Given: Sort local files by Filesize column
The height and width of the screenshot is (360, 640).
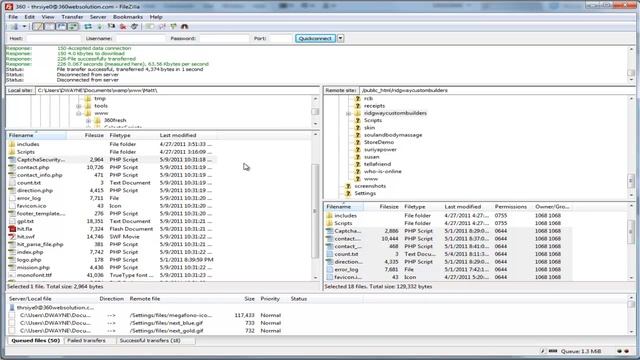Looking at the screenshot, I should tap(87, 135).
